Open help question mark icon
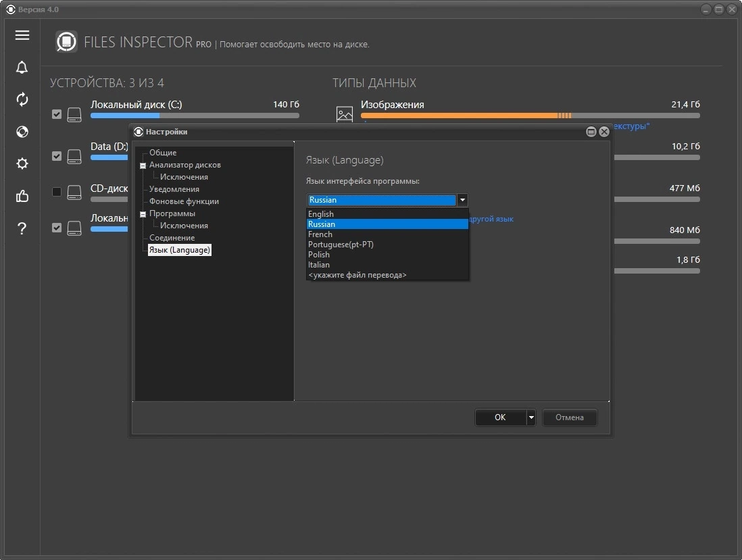The width and height of the screenshot is (742, 560). click(x=22, y=228)
